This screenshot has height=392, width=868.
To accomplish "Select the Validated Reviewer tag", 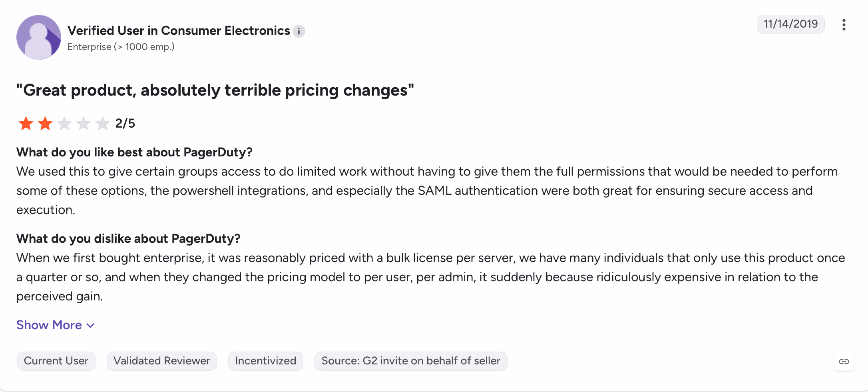I will click(x=161, y=361).
